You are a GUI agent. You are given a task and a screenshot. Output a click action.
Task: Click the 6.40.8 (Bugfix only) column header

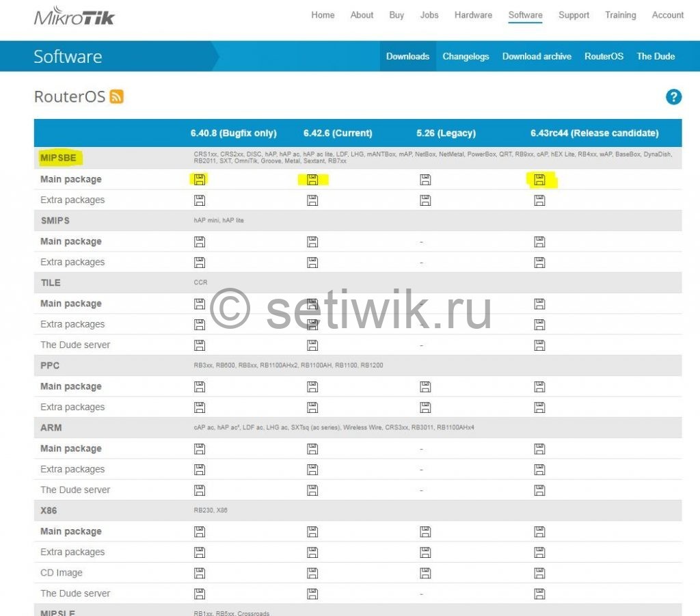click(234, 133)
